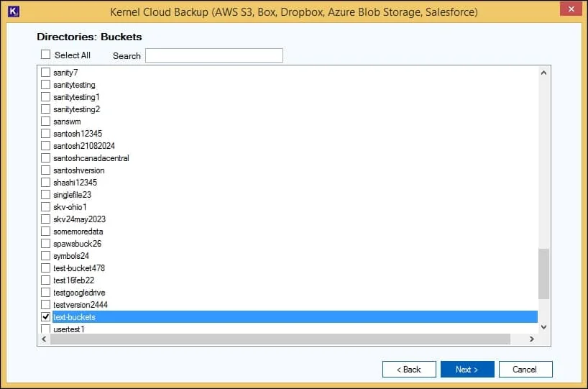Cancel the backup wizard
Image resolution: width=588 pixels, height=389 pixels.
coord(525,369)
